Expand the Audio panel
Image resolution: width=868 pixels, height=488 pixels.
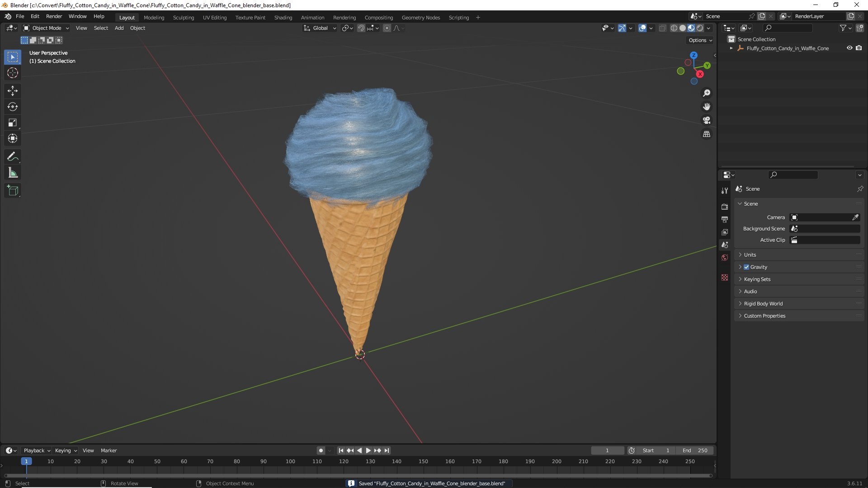coord(799,291)
